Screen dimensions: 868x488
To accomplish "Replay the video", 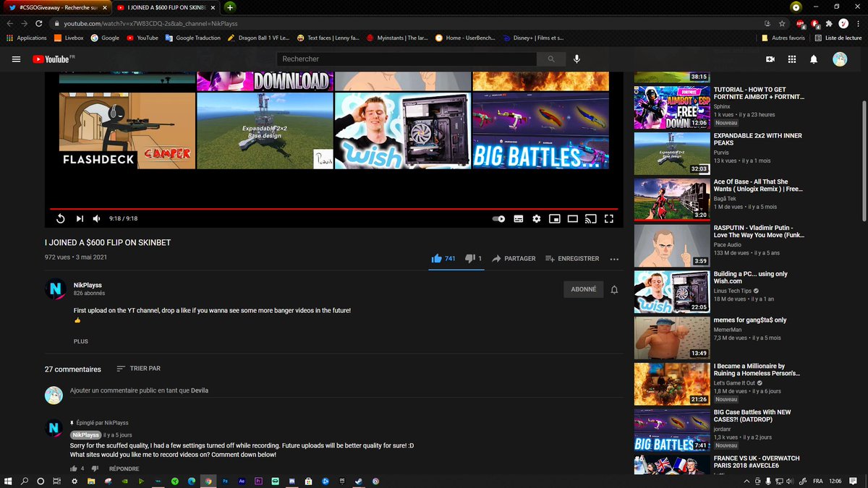I will 61,218.
